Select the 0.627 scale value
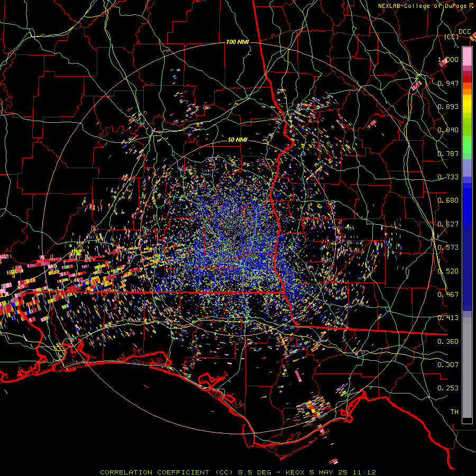The height and width of the screenshot is (476, 476). (448, 224)
